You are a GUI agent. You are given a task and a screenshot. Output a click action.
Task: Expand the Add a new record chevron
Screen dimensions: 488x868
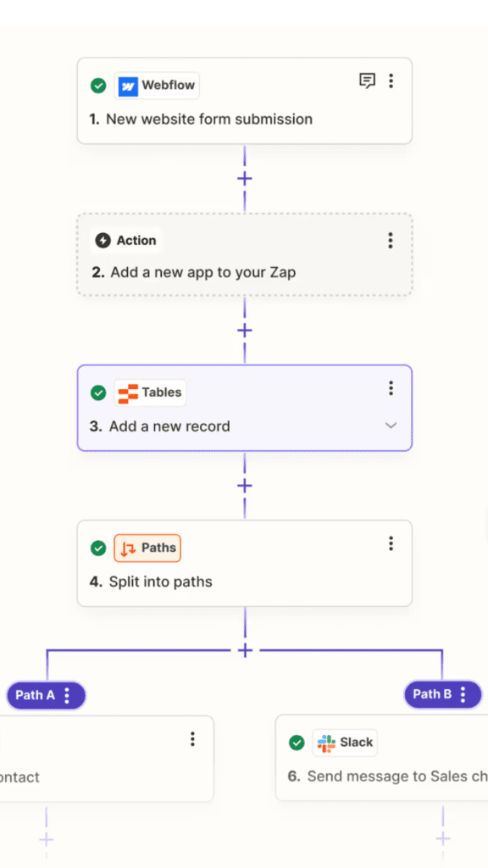tap(391, 426)
